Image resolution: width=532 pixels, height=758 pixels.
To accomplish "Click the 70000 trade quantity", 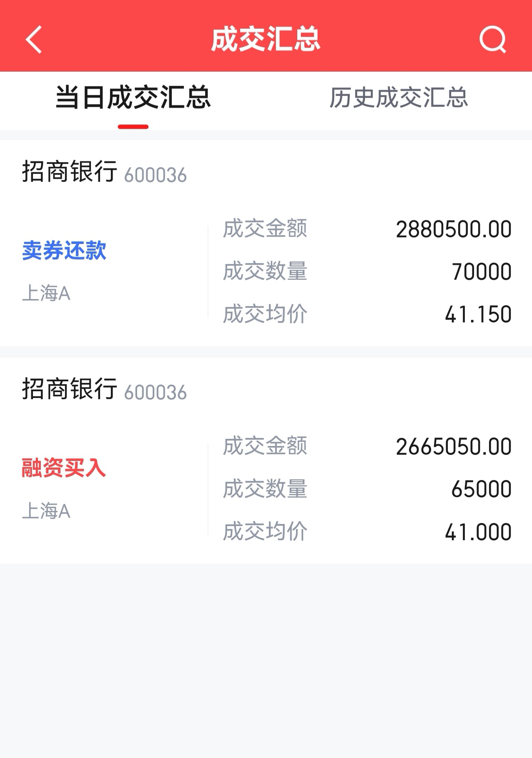I will pyautogui.click(x=482, y=272).
